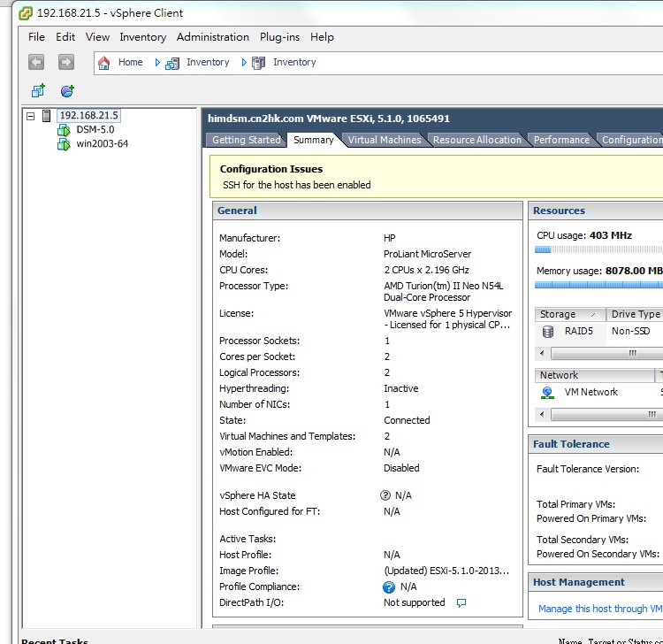Viewport: 663px width, 644px height.
Task: Open the Help menu
Action: coord(322,37)
